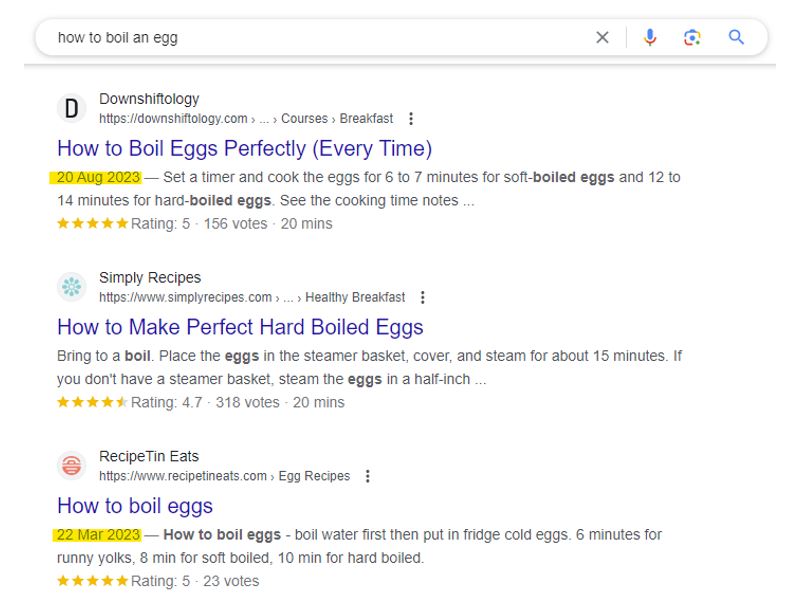Viewport: 797px width, 610px height.
Task: Click the RecipeTin Eats red favicon
Action: click(72, 465)
